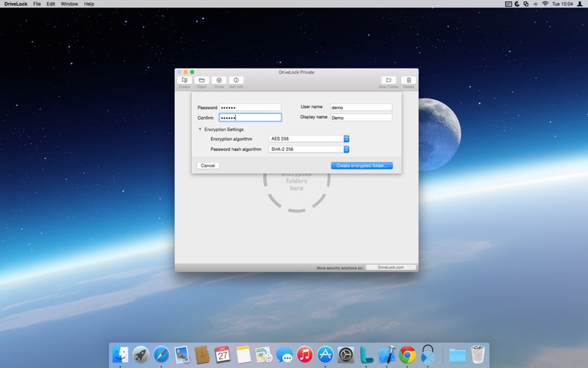Open the Help menu
This screenshot has width=588, height=368.
tap(89, 4)
